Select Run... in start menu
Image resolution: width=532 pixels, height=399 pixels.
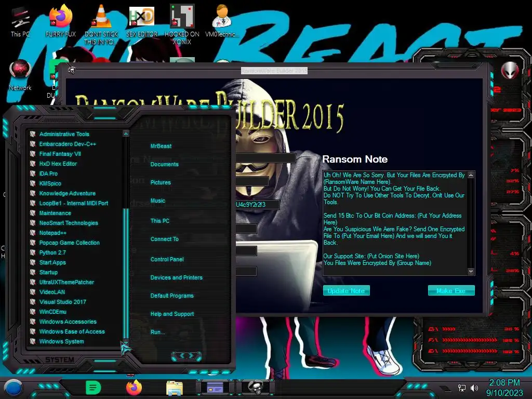coord(158,332)
